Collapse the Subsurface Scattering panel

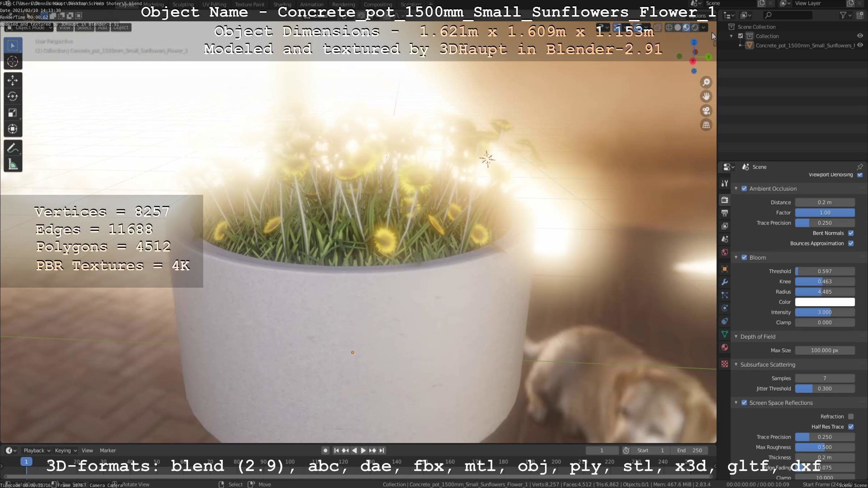(x=736, y=364)
